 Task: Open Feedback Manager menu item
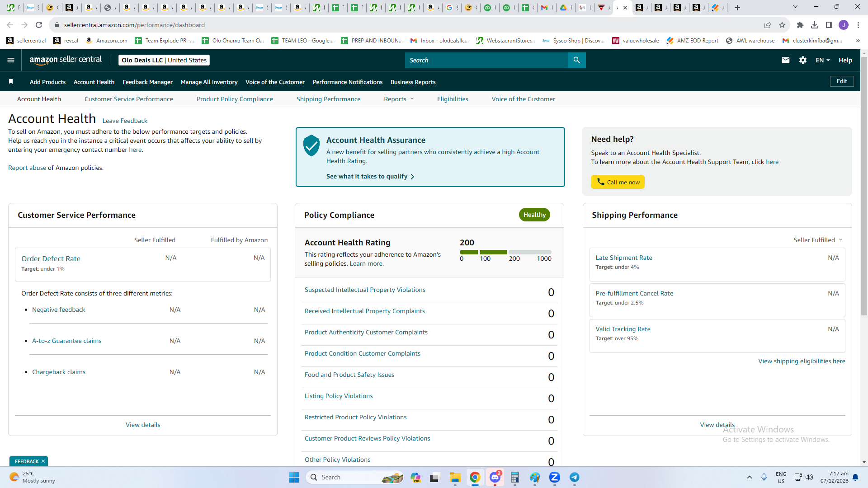147,82
